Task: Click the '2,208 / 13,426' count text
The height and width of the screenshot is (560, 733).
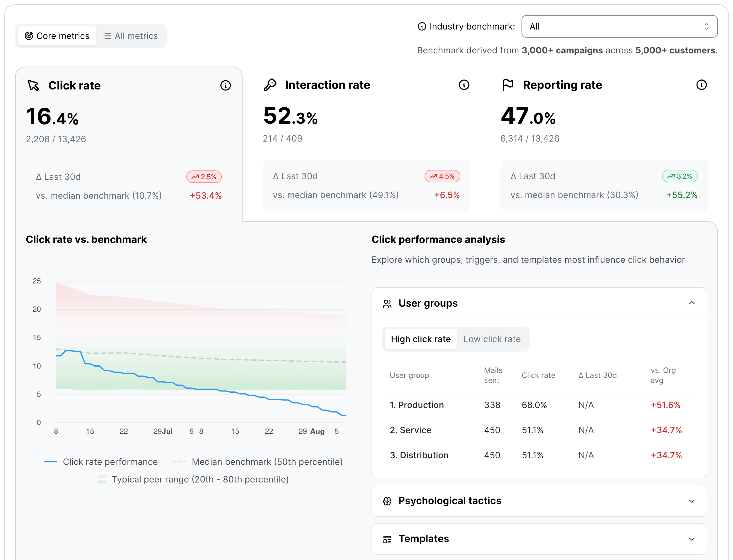Action: [x=56, y=139]
